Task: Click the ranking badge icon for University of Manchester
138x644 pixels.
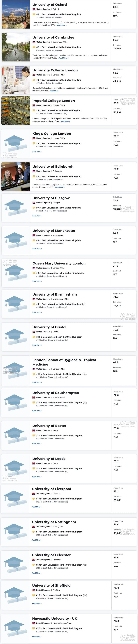Action: point(34,240)
